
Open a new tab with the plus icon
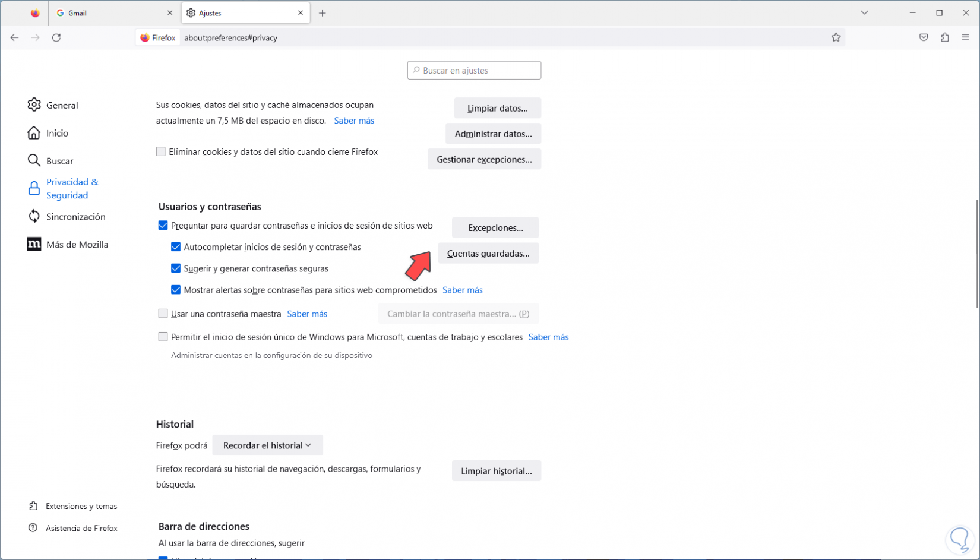[323, 13]
